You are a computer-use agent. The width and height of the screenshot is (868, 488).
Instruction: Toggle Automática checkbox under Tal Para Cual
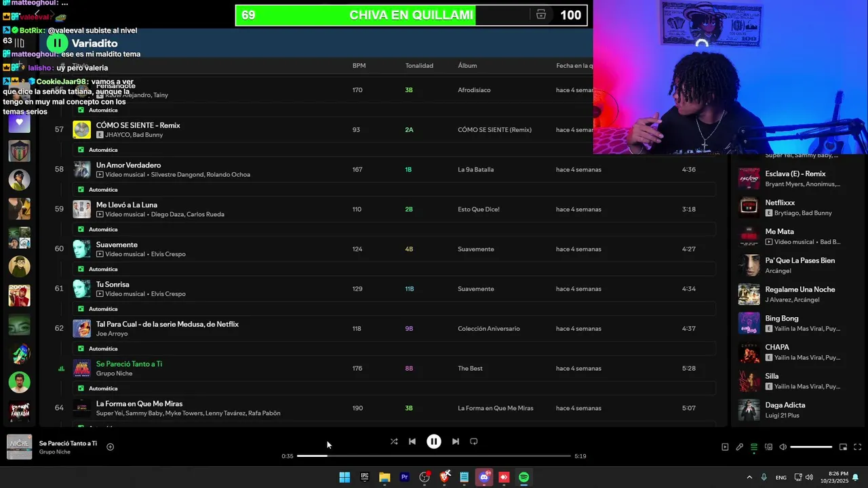coord(81,348)
